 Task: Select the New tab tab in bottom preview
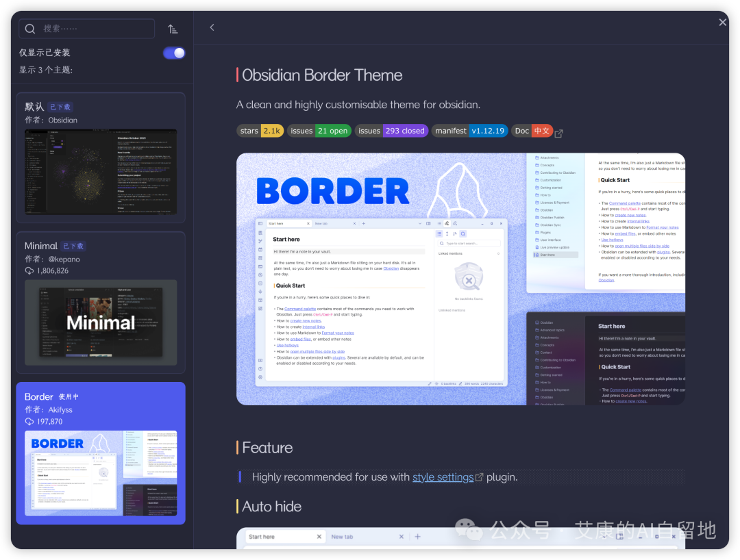click(342, 537)
